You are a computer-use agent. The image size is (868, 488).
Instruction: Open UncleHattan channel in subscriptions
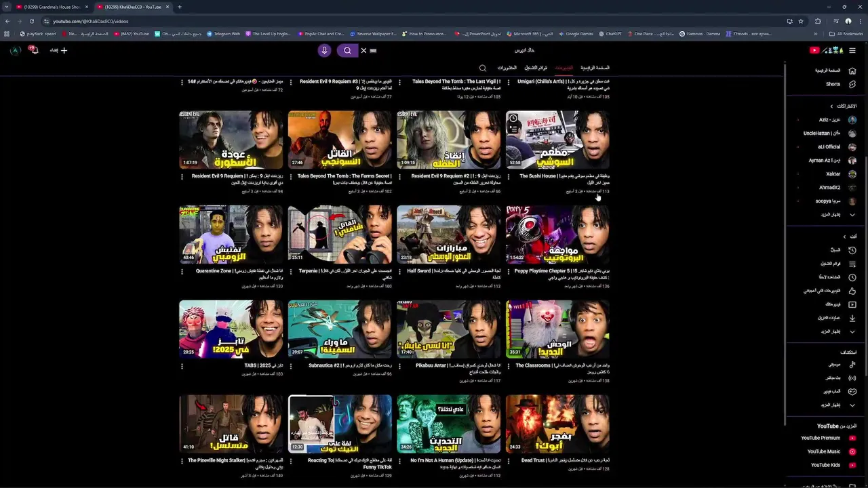(x=829, y=134)
